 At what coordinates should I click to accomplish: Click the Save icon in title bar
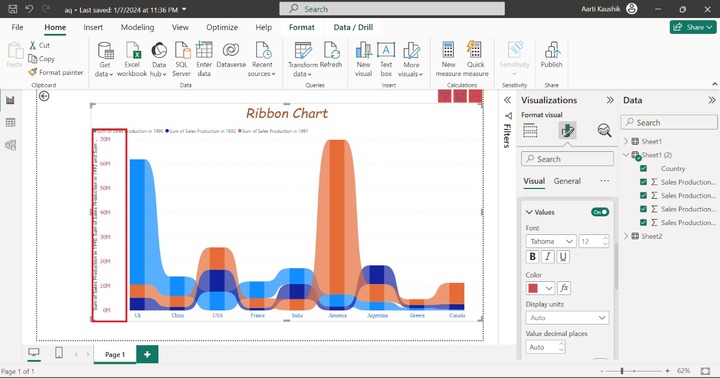pyautogui.click(x=13, y=9)
